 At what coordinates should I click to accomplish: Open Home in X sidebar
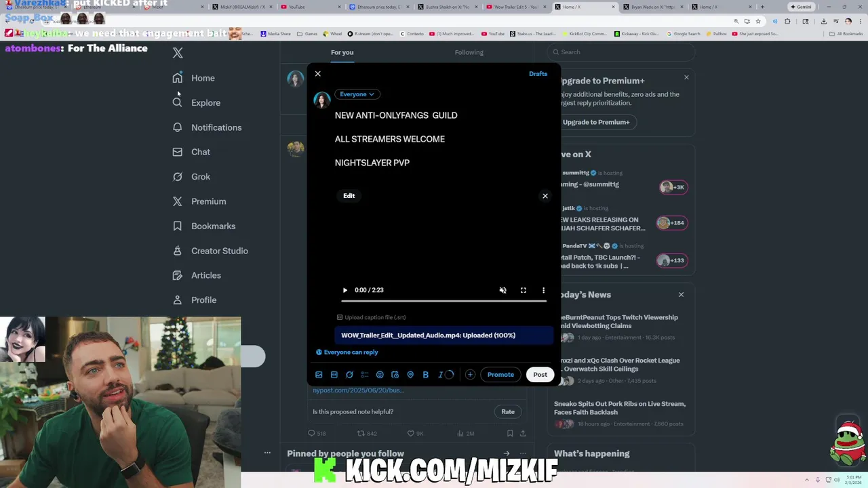tap(194, 78)
